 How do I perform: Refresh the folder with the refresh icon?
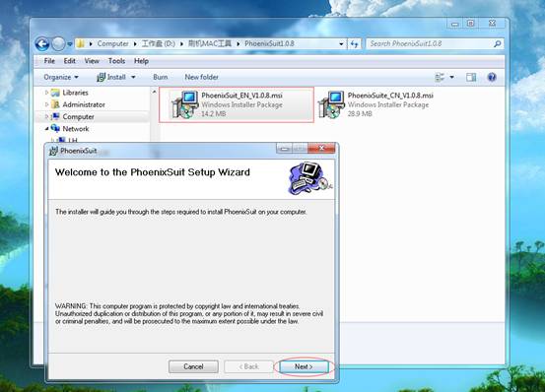(354, 43)
